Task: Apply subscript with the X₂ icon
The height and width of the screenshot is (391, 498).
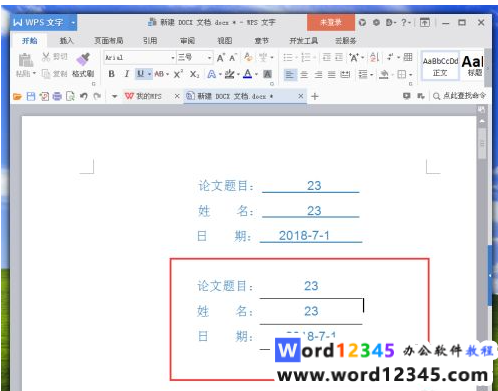Action: pos(194,74)
